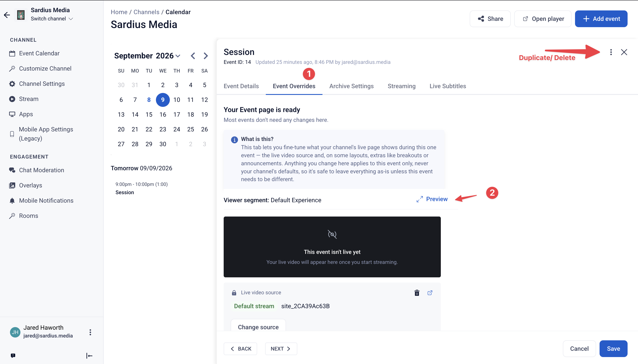Select the Event Overrides tab
The image size is (638, 364).
coord(294,86)
